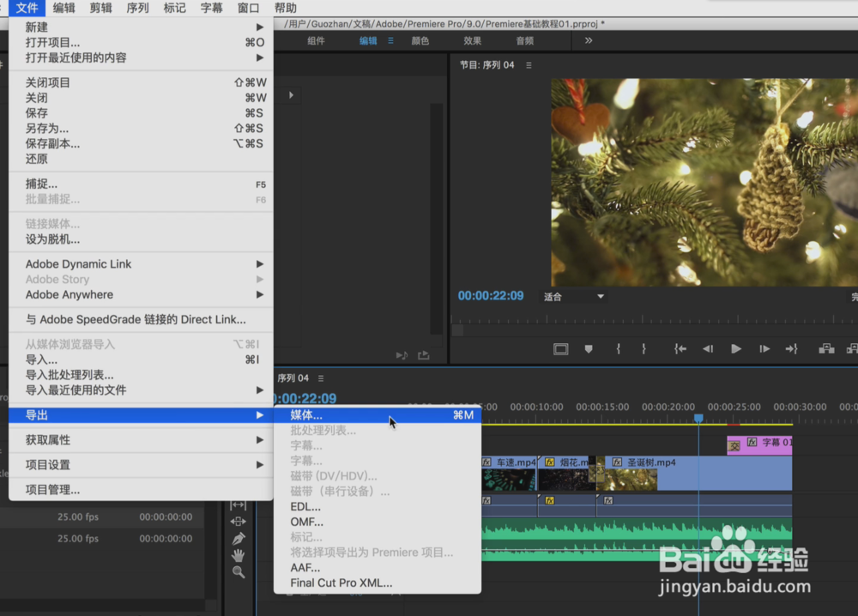Show more workspaces with double chevron

589,40
